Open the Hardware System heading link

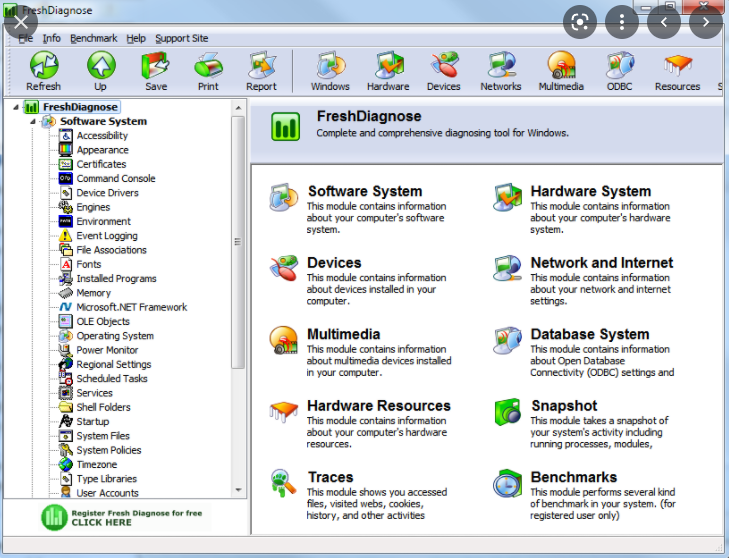point(591,191)
